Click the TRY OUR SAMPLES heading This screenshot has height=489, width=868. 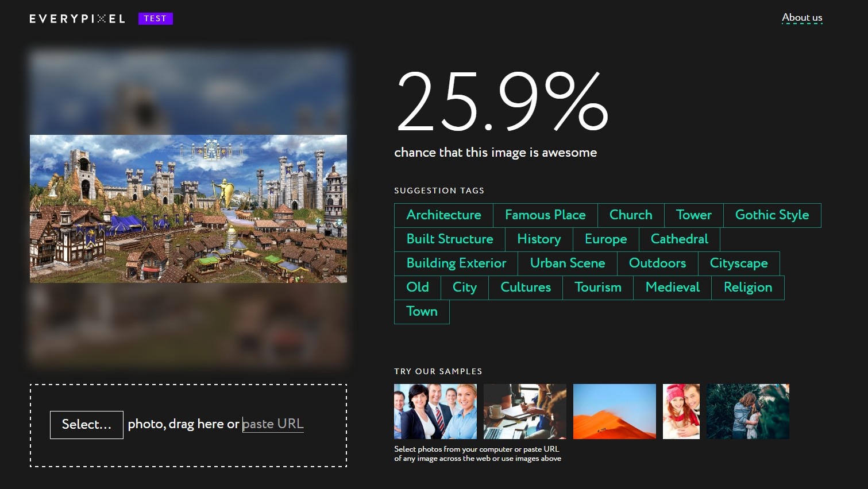pyautogui.click(x=438, y=371)
